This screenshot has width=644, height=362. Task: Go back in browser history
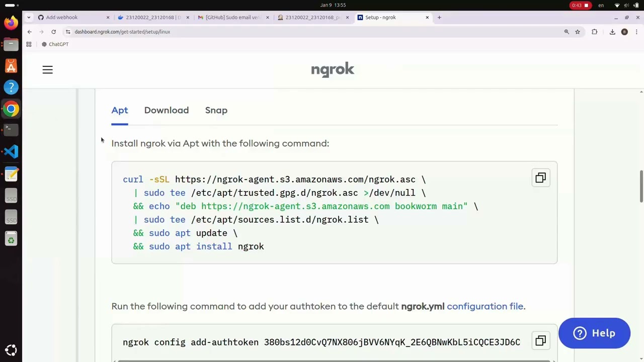(30, 32)
